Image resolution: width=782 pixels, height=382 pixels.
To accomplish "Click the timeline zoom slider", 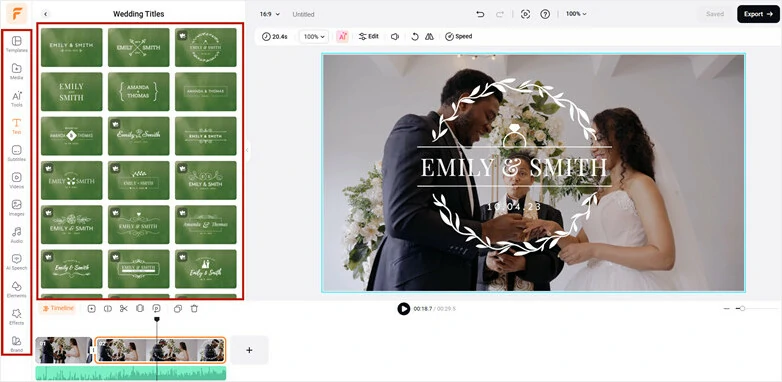I will coord(742,309).
